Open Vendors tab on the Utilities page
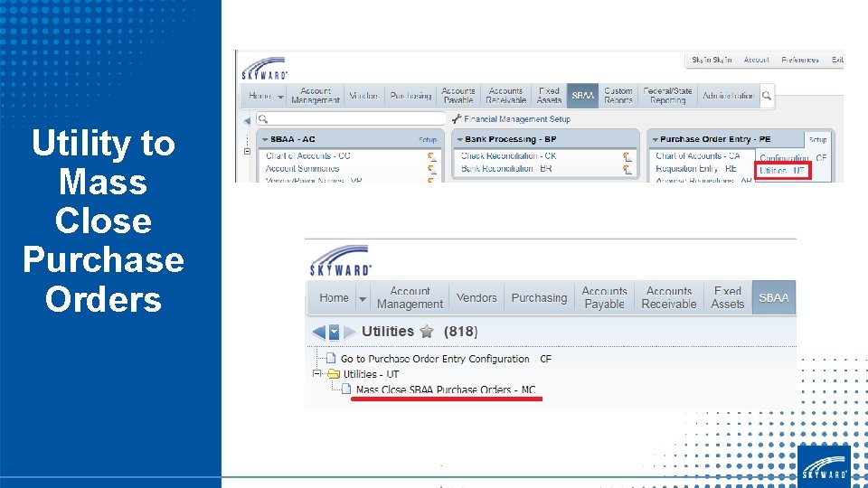868x488 pixels. click(x=476, y=297)
